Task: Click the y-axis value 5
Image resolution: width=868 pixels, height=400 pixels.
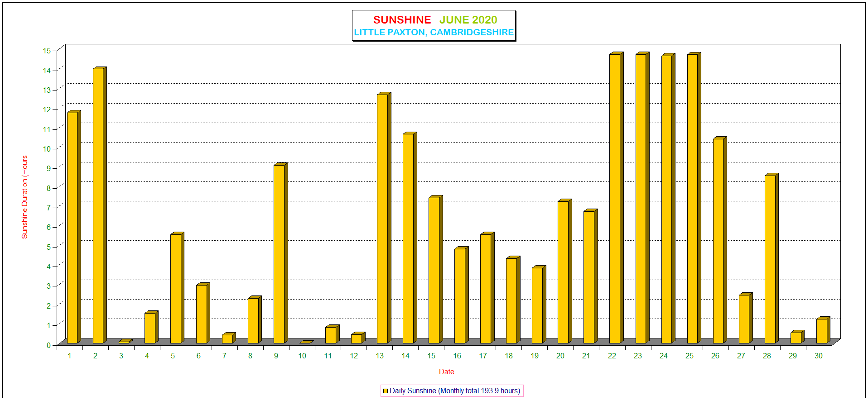Action: (x=49, y=247)
